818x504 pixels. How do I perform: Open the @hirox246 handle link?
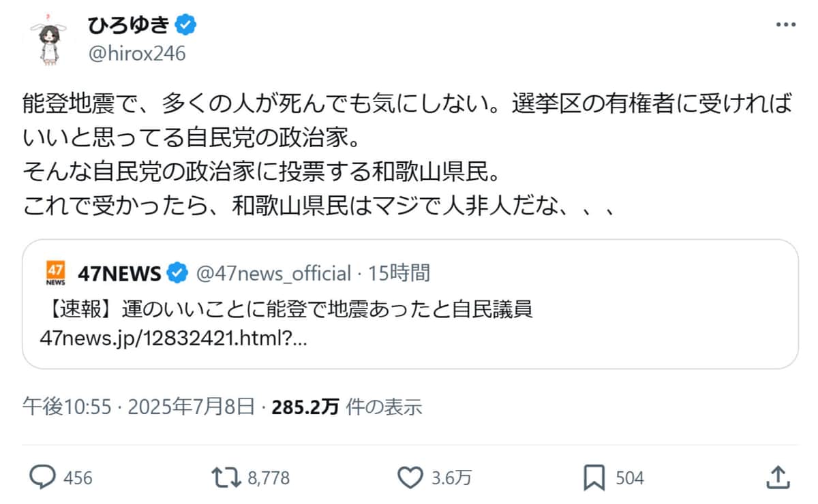[x=136, y=54]
